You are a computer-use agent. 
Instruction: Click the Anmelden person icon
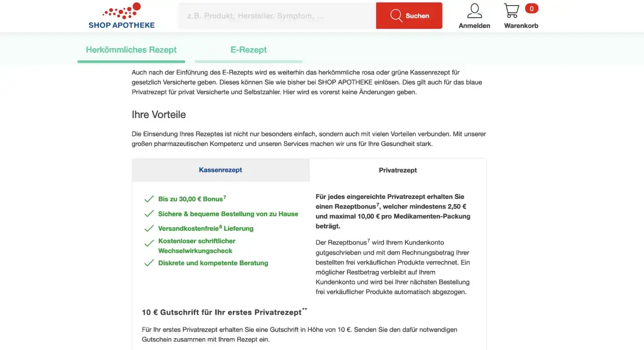point(474,10)
